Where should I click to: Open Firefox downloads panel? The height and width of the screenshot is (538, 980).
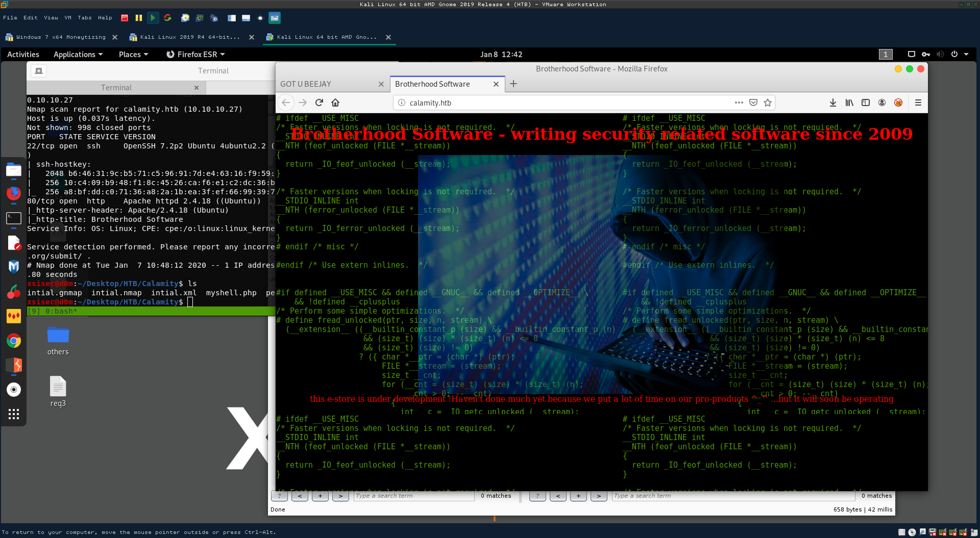tap(833, 103)
